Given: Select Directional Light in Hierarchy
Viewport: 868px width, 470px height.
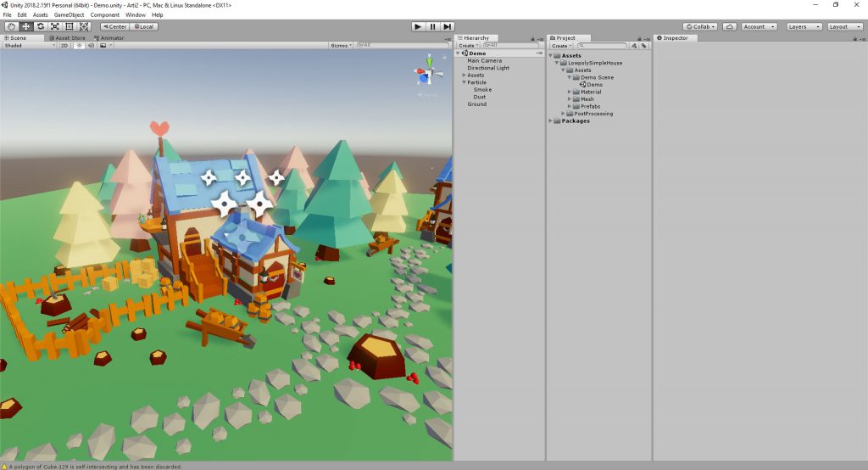Looking at the screenshot, I should [487, 68].
